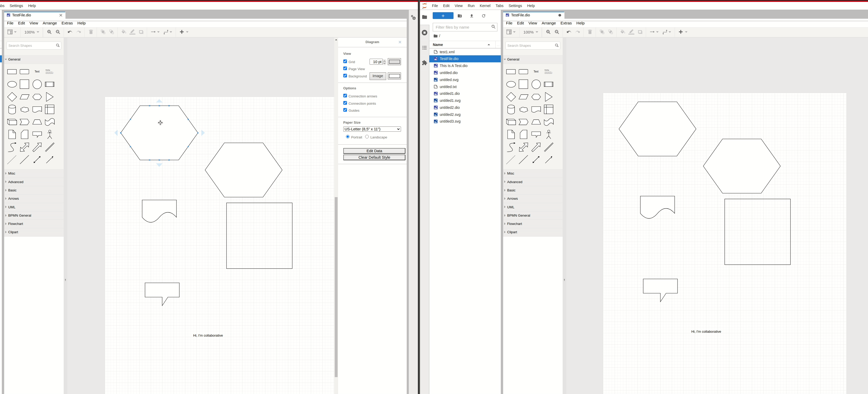Click undo icon in right window toolbar

(569, 32)
